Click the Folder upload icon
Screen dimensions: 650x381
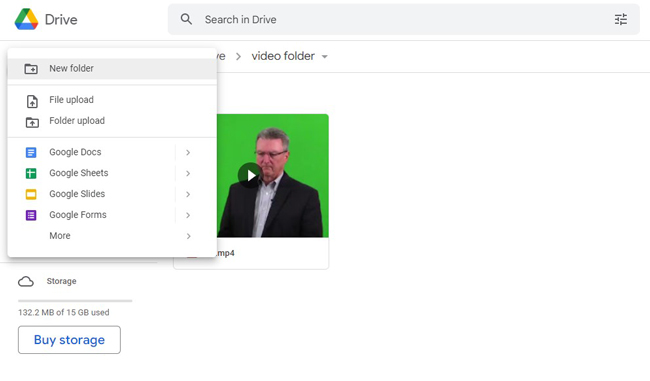pyautogui.click(x=32, y=122)
